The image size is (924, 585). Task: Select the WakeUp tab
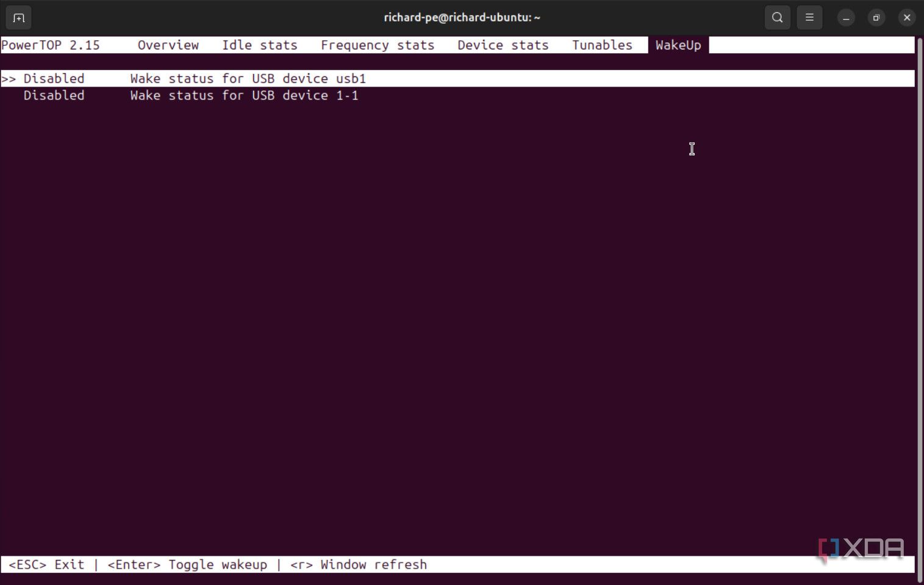(x=678, y=45)
